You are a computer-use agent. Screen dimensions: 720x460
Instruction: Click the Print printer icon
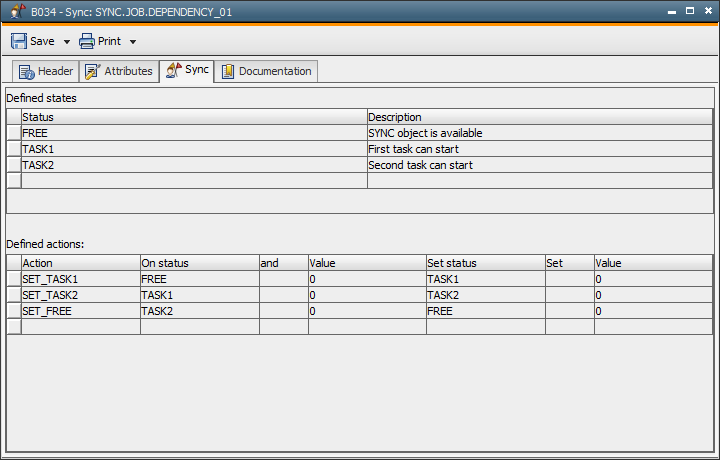click(x=86, y=41)
